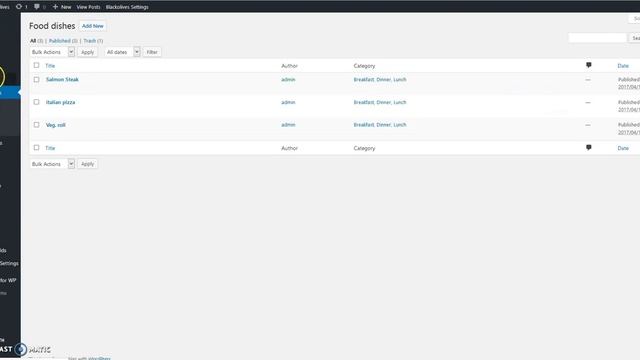Open Blackolives Settings in the admin bar
This screenshot has height=360, width=640.
[127, 7]
